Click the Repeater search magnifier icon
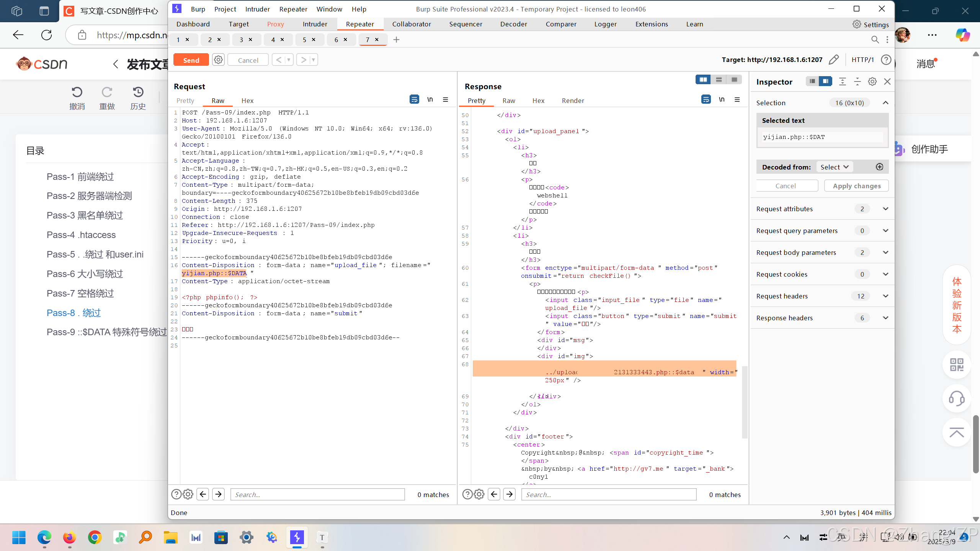Image resolution: width=980 pixels, height=551 pixels. (875, 39)
